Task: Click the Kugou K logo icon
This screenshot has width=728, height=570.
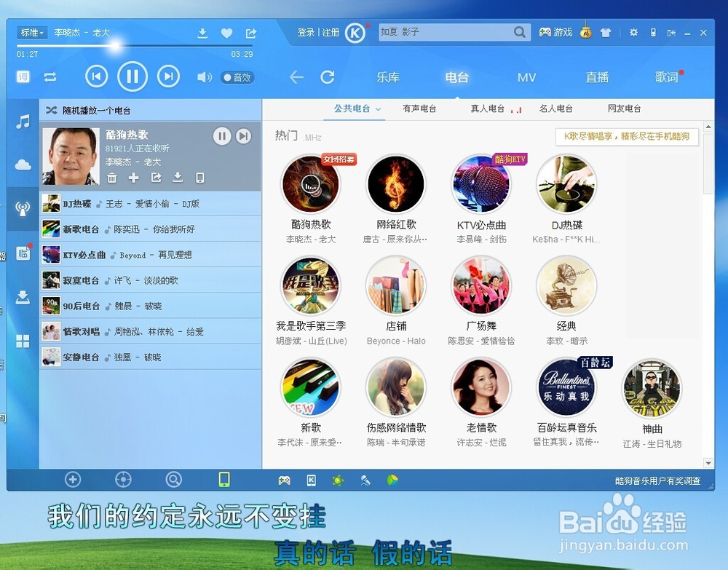Action: (x=356, y=33)
